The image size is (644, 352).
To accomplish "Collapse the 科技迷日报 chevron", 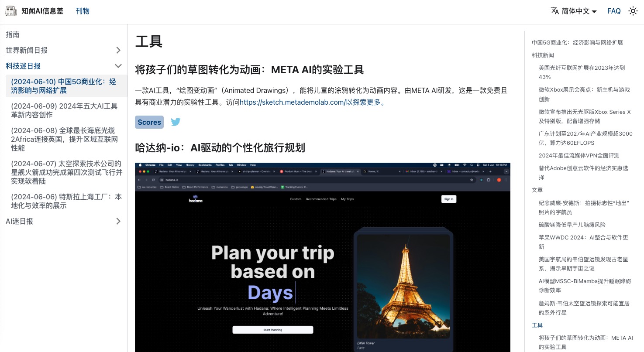I will pyautogui.click(x=118, y=66).
